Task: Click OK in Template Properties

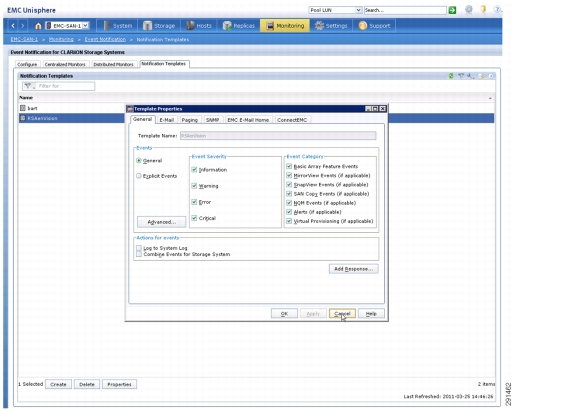Action: 284,314
